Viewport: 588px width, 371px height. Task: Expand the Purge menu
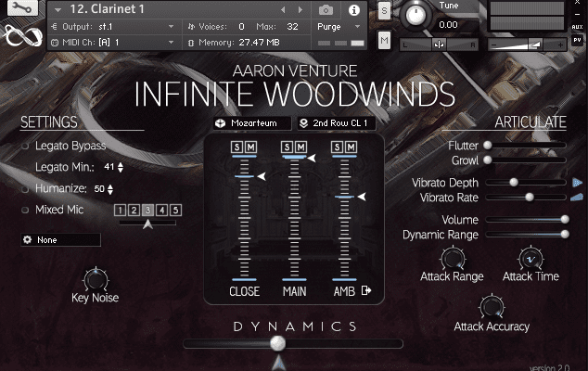[x=333, y=27]
